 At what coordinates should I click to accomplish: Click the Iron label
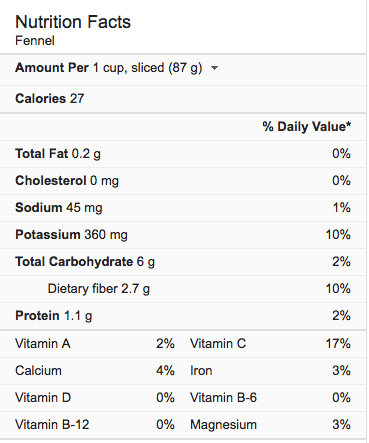(201, 371)
